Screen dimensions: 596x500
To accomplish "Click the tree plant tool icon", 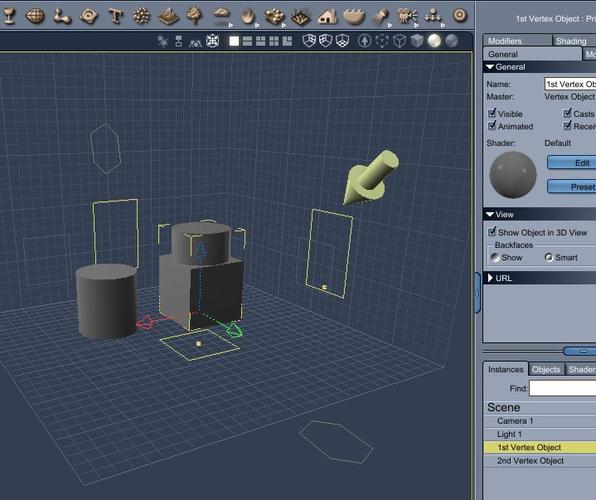I will (194, 16).
